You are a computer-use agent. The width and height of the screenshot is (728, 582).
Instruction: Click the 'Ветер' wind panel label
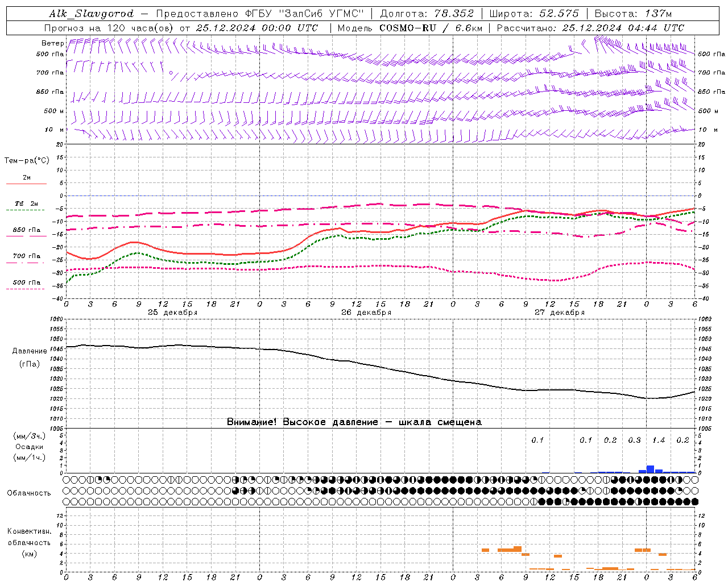click(53, 43)
